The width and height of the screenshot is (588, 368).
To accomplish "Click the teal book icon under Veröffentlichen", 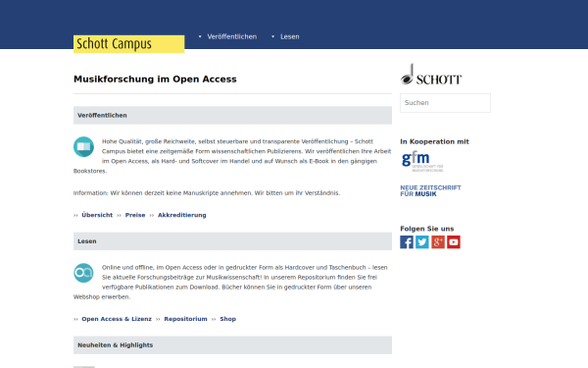I will 83,146.
